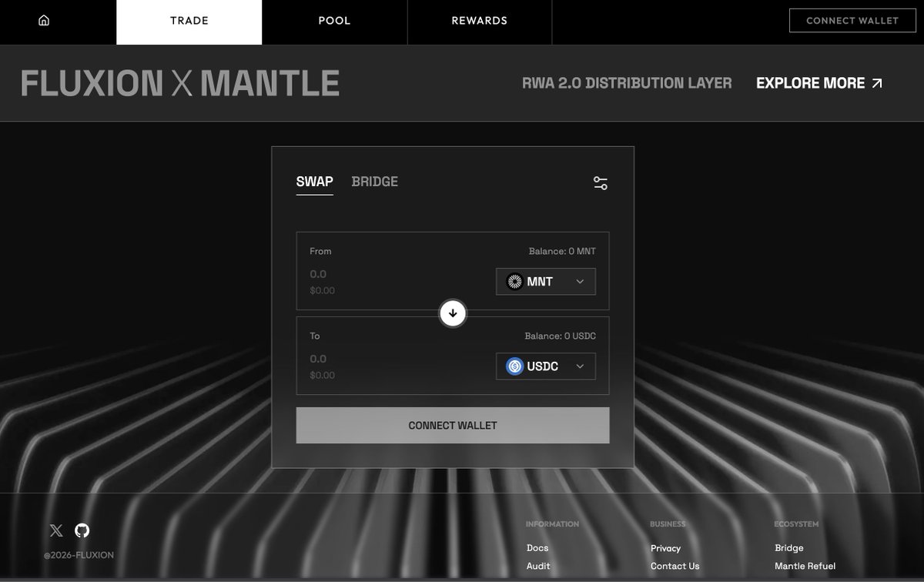Click the MNT token logo
The width and height of the screenshot is (924, 582).
514,282
